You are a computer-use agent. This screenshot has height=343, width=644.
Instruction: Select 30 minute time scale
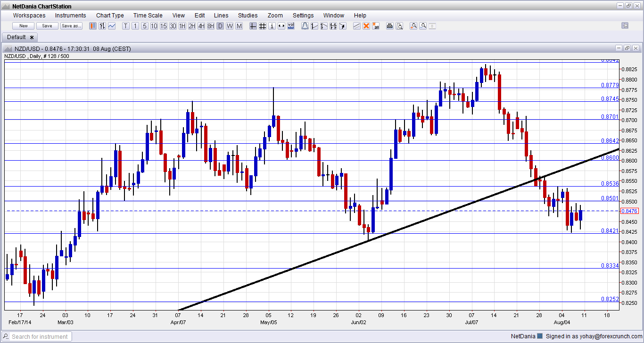click(173, 26)
